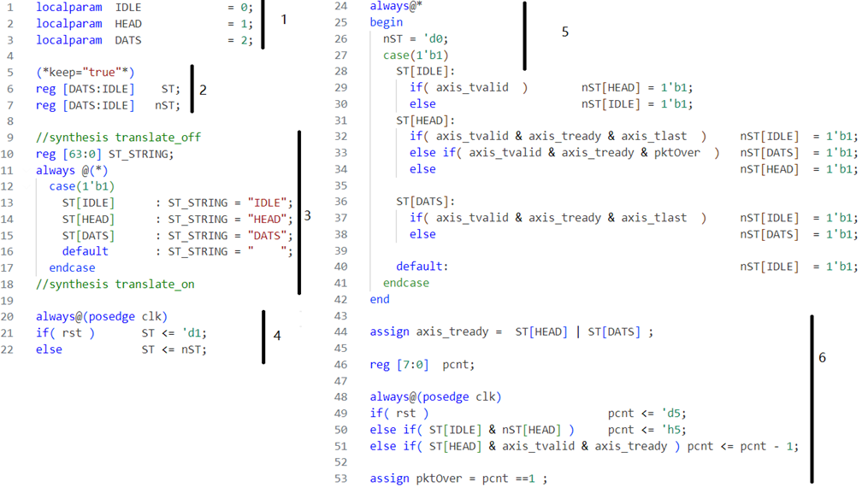Select the //synthesis translate_off comment
The height and width of the screenshot is (487, 868).
tap(119, 137)
